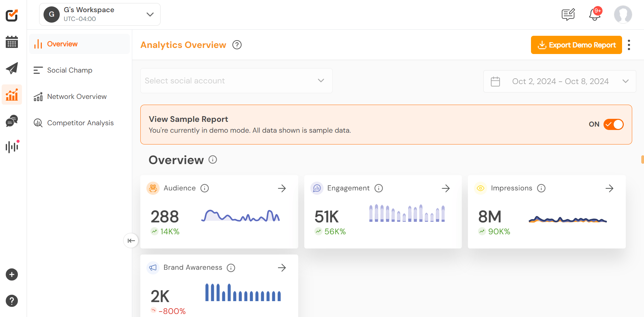This screenshot has width=644, height=317.
Task: Turn off the sample report toggle
Action: tap(613, 124)
